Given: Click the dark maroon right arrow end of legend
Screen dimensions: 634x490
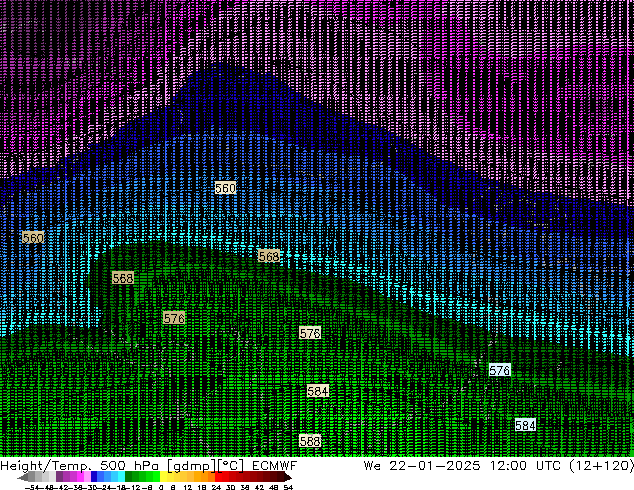Looking at the screenshot, I should (288, 477).
